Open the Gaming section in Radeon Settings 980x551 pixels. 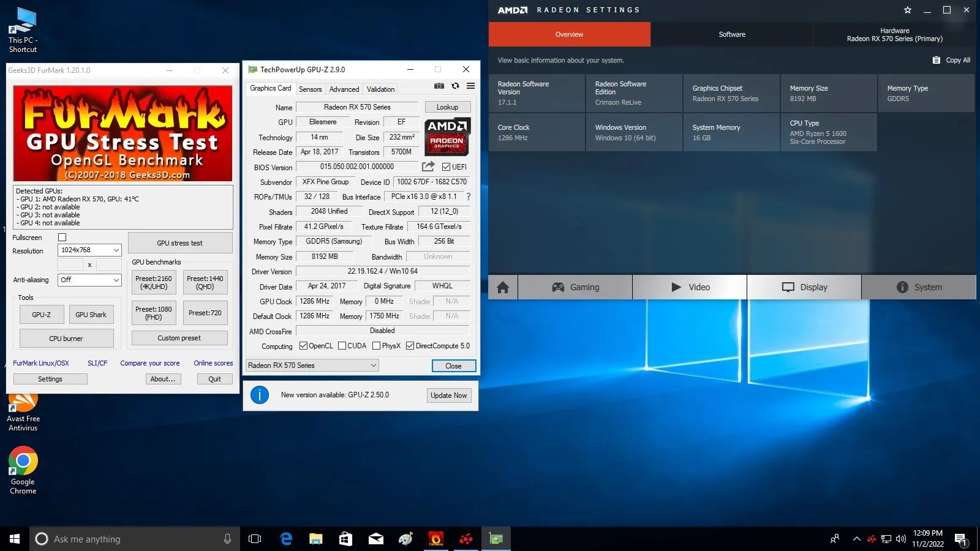(575, 287)
